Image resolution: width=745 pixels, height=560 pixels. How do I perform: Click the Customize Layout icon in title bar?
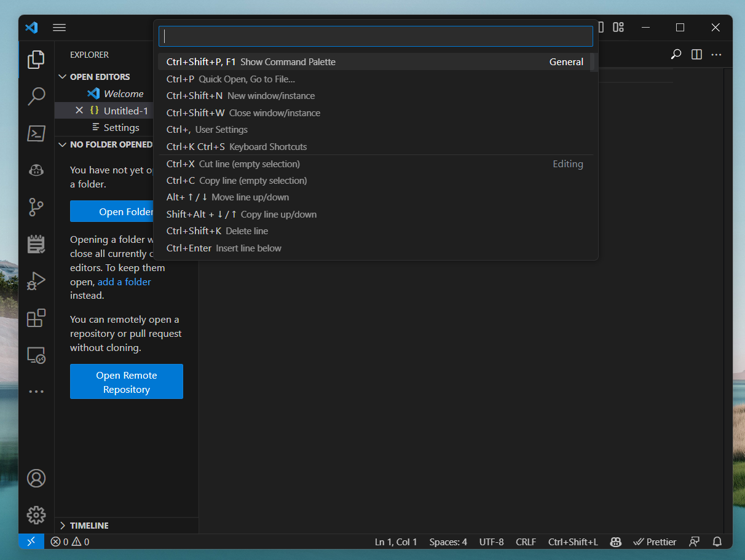tap(618, 28)
